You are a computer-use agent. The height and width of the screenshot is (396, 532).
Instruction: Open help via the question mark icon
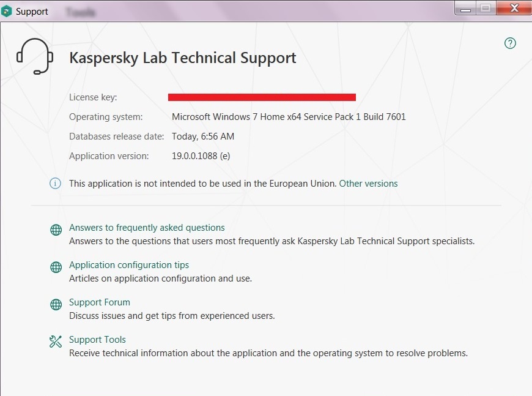(x=510, y=43)
